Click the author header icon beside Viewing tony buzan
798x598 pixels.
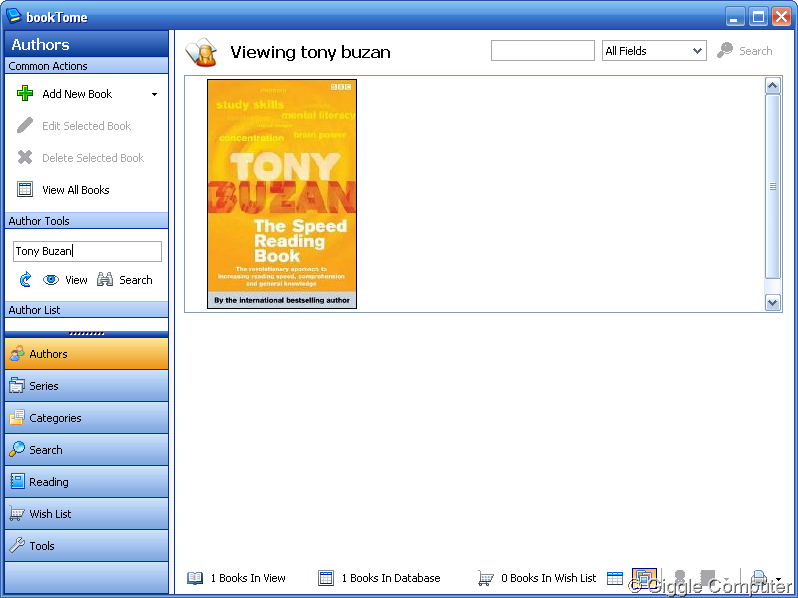click(202, 52)
